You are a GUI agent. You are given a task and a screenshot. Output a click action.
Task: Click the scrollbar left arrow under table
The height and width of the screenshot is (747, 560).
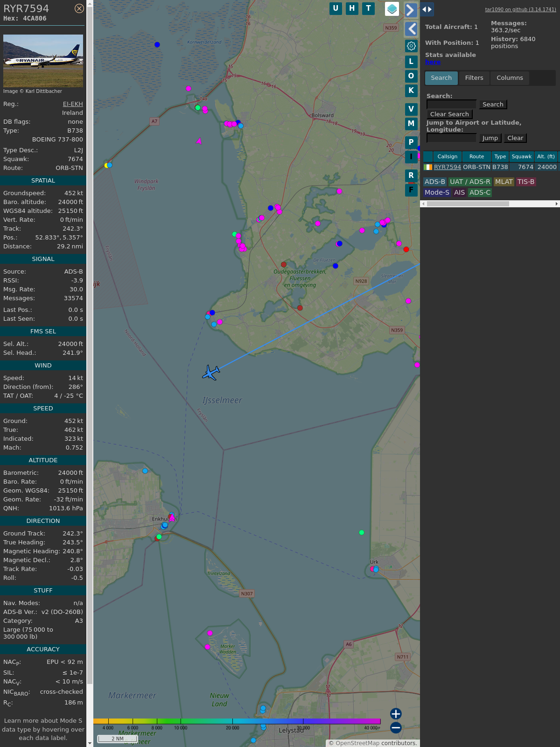click(423, 204)
